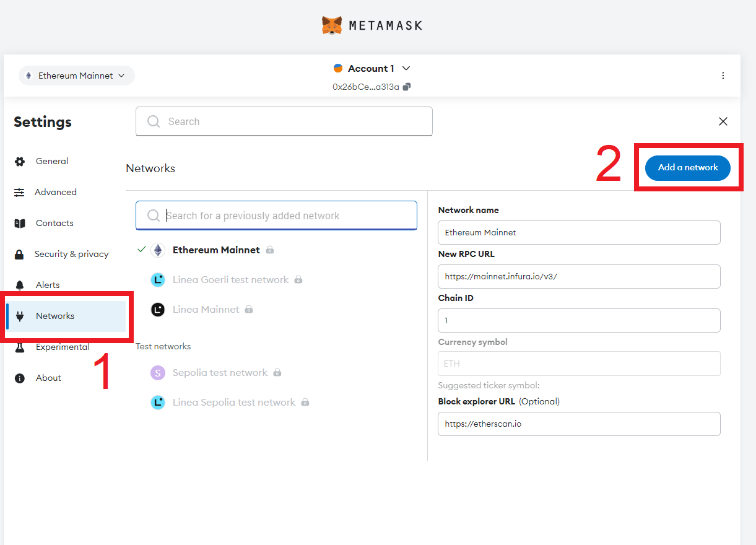Click the MetaMask fox logo

[x=332, y=25]
